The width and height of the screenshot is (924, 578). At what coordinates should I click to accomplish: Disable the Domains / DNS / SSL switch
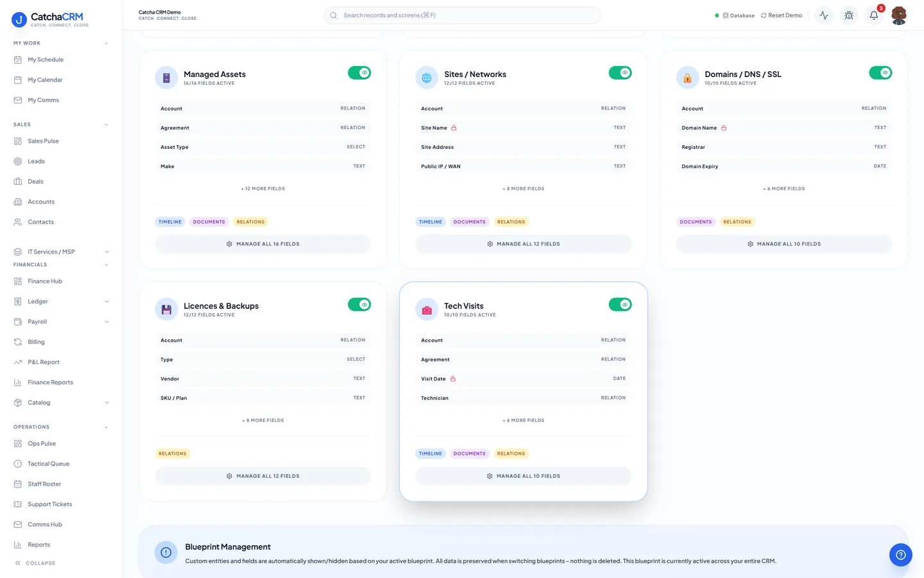point(880,73)
